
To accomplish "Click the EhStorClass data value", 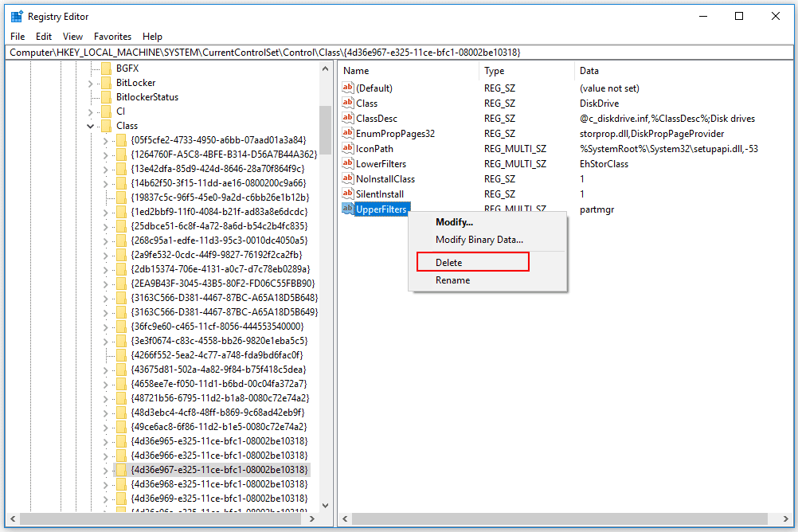I will [x=604, y=164].
